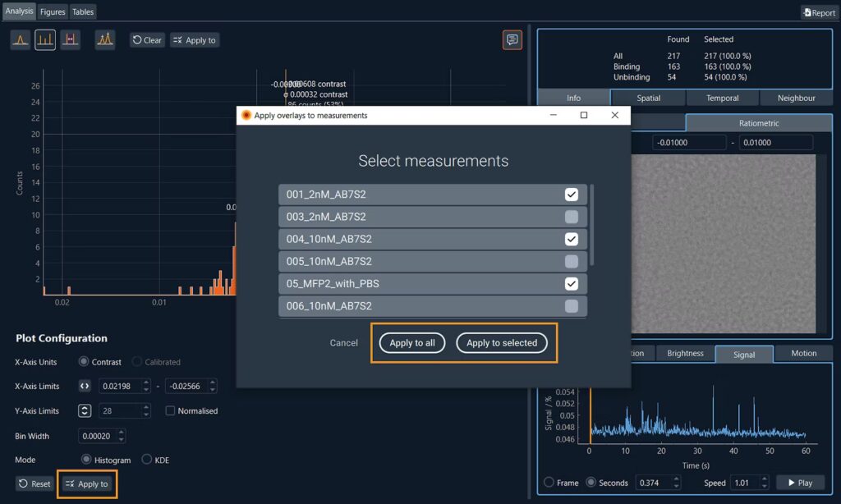Increase the X-Axis lower limit 0.02198
The height and width of the screenshot is (504, 841).
point(146,383)
